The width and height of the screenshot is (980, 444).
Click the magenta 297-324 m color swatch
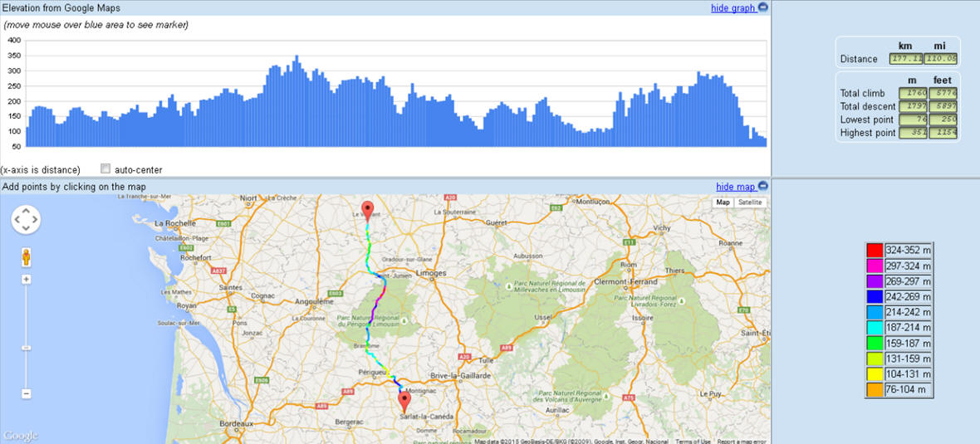tap(875, 266)
